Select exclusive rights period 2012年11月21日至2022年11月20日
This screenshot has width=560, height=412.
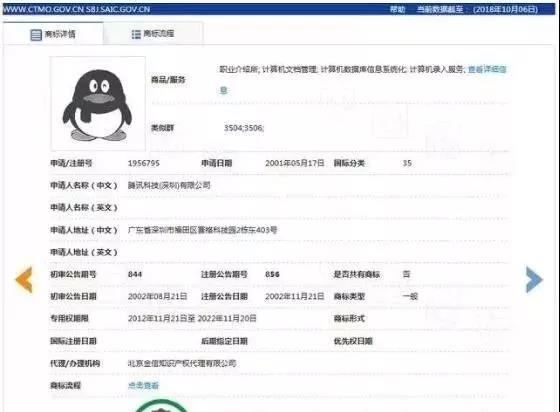tap(192, 318)
